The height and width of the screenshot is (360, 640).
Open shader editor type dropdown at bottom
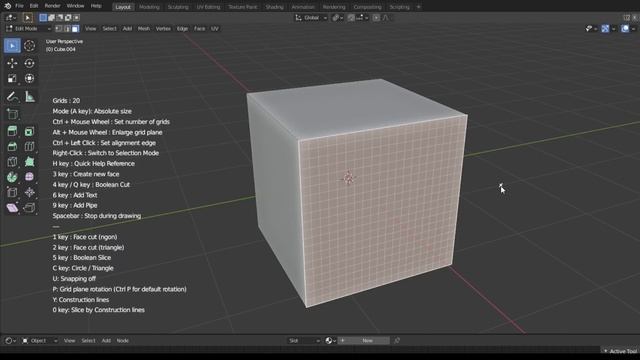click(10, 340)
